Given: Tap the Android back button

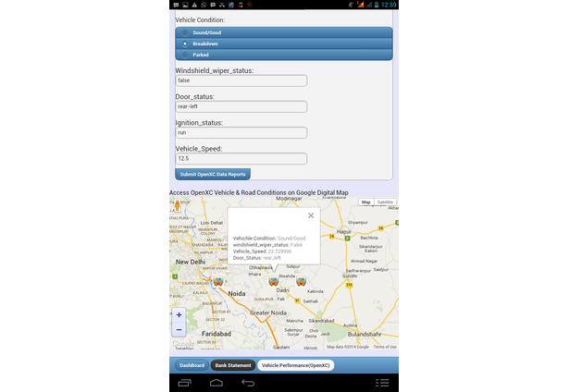Looking at the screenshot, I should [248, 383].
